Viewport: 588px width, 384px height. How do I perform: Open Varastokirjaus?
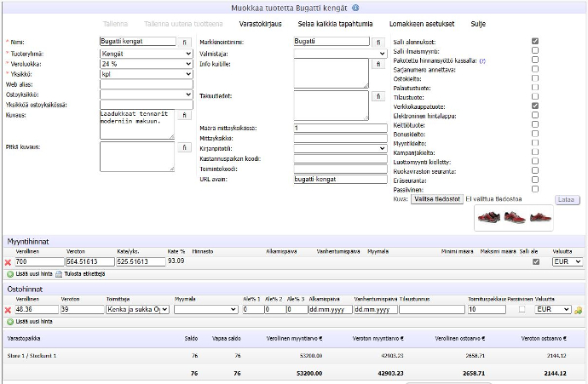click(x=260, y=24)
